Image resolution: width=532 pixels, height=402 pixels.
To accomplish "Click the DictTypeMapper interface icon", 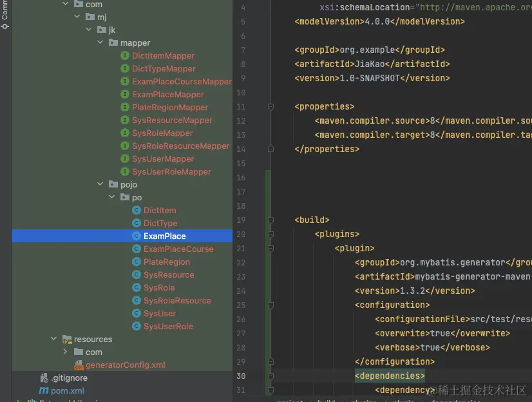I will 125,68.
